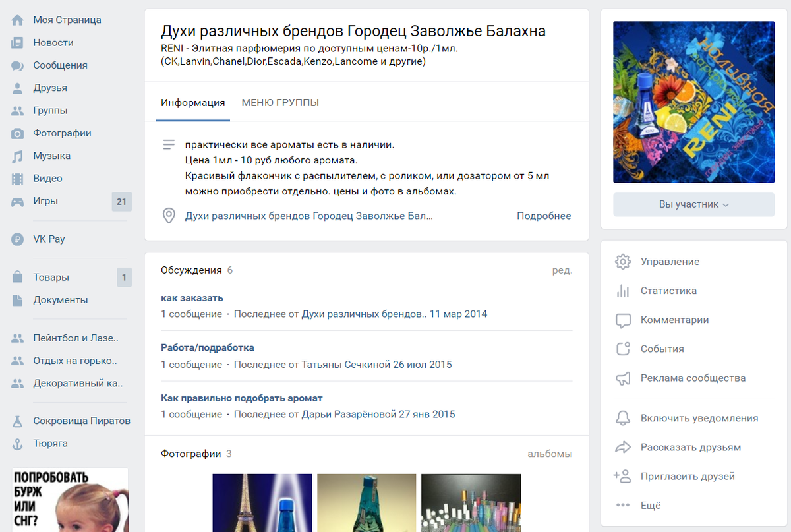
Task: Open the Сообщения chat bubble icon
Action: point(18,65)
